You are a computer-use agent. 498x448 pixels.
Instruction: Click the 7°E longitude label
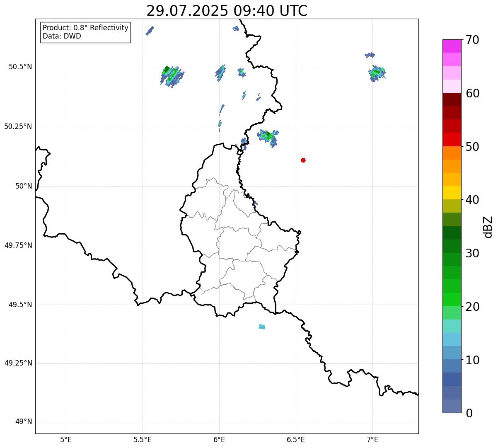pyautogui.click(x=373, y=440)
